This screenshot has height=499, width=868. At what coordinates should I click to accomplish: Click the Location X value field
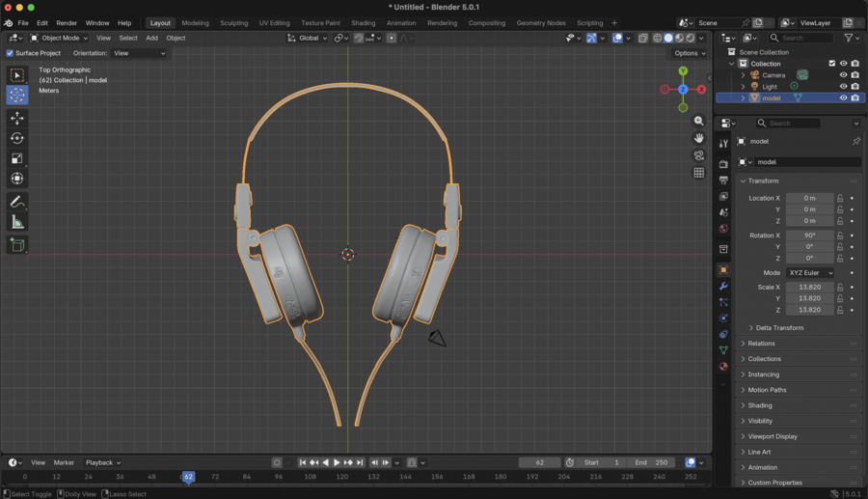click(809, 198)
